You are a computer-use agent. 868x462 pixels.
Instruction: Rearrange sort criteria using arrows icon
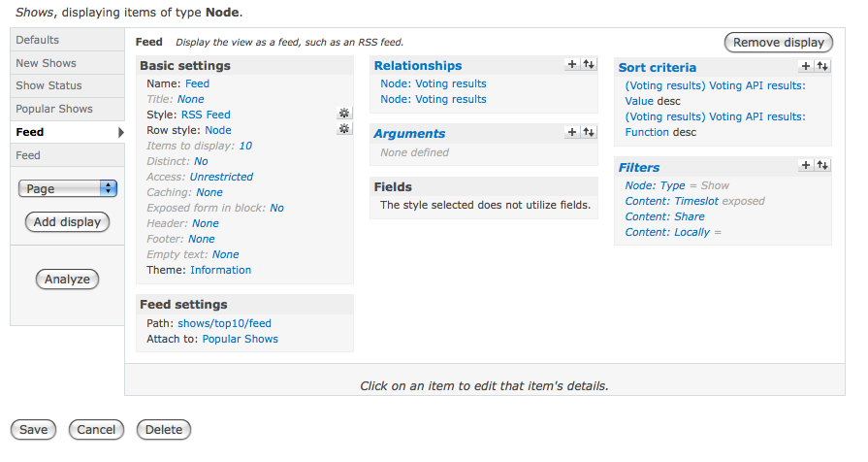(x=822, y=66)
